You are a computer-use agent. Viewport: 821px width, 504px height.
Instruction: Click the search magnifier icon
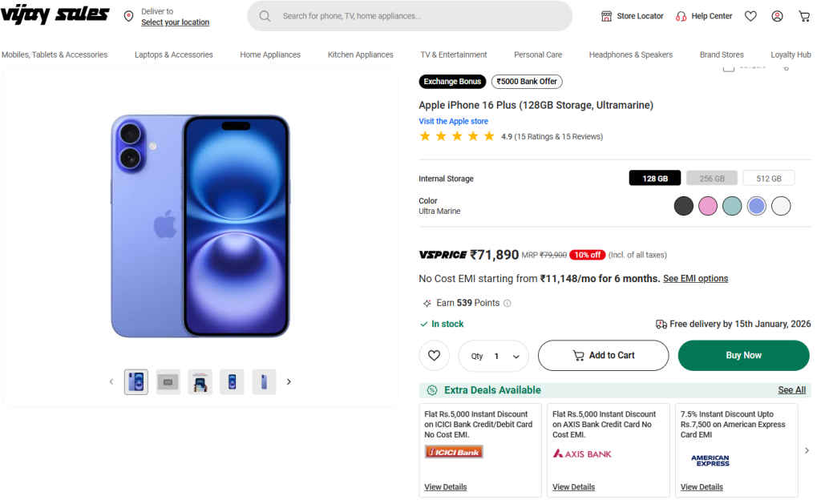[265, 16]
